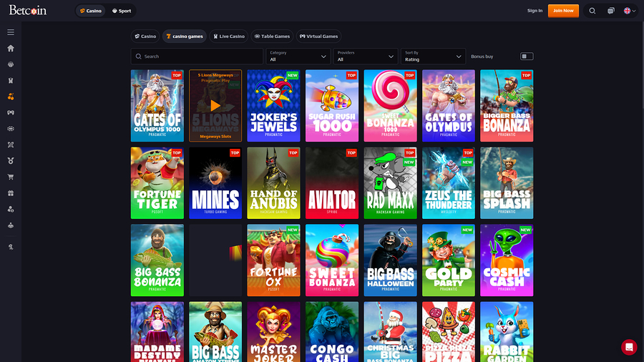Image resolution: width=644 pixels, height=362 pixels.
Task: Open Christmas Big Bass Bonanza thumbnail
Action: tap(390, 332)
